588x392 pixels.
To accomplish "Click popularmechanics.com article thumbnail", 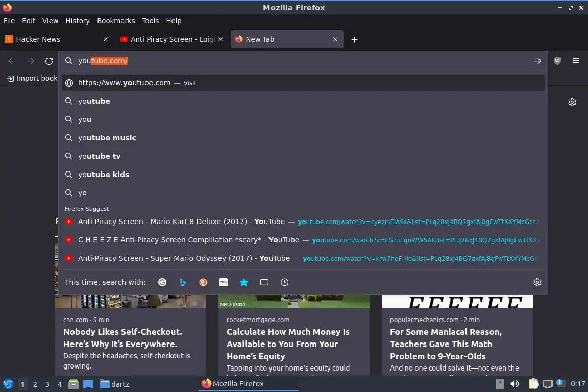I will [x=457, y=301].
